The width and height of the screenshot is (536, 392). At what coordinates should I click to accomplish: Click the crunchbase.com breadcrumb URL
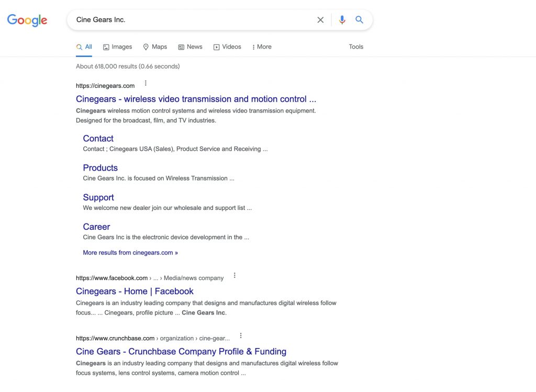point(153,338)
